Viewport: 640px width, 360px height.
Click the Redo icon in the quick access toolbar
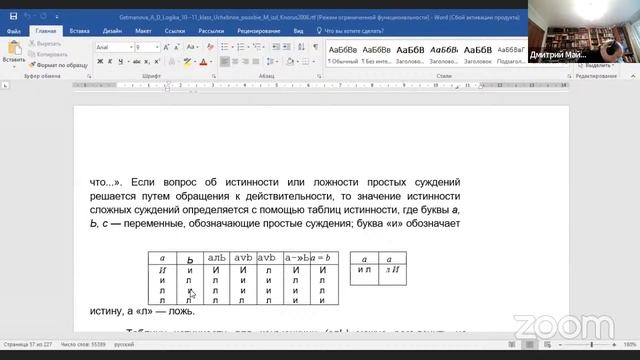[x=43, y=16]
